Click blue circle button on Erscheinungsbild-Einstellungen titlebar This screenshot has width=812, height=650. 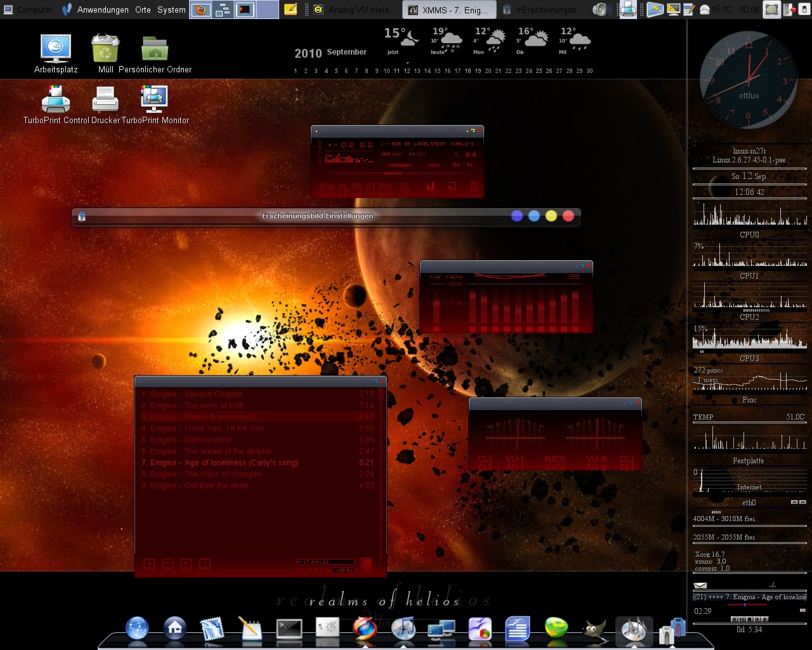click(x=517, y=216)
